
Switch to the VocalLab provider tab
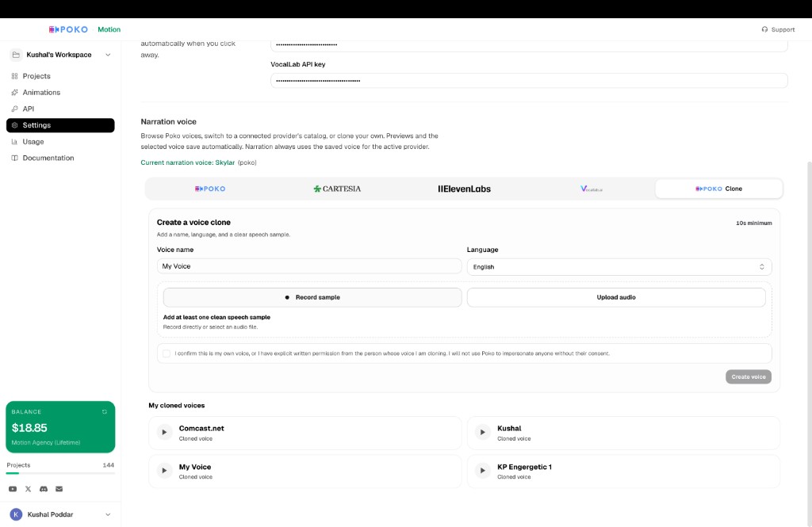pos(592,189)
